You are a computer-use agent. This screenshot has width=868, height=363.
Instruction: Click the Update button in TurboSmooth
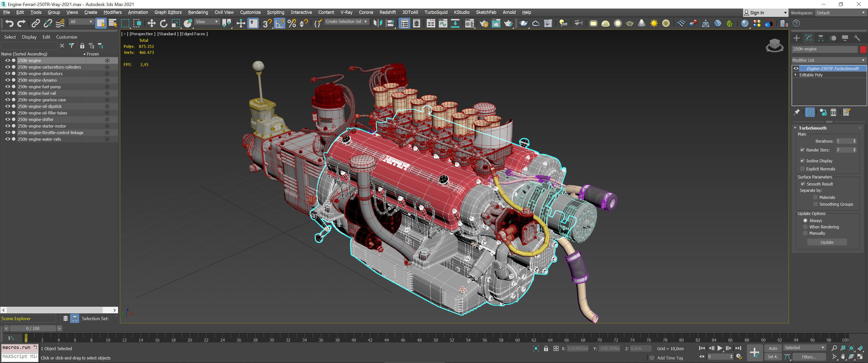click(x=827, y=242)
